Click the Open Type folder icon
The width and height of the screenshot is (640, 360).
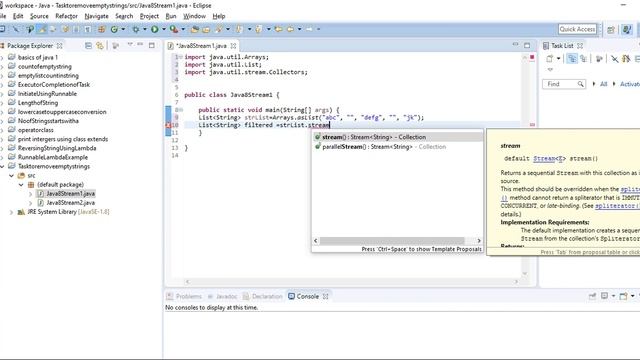point(195,29)
